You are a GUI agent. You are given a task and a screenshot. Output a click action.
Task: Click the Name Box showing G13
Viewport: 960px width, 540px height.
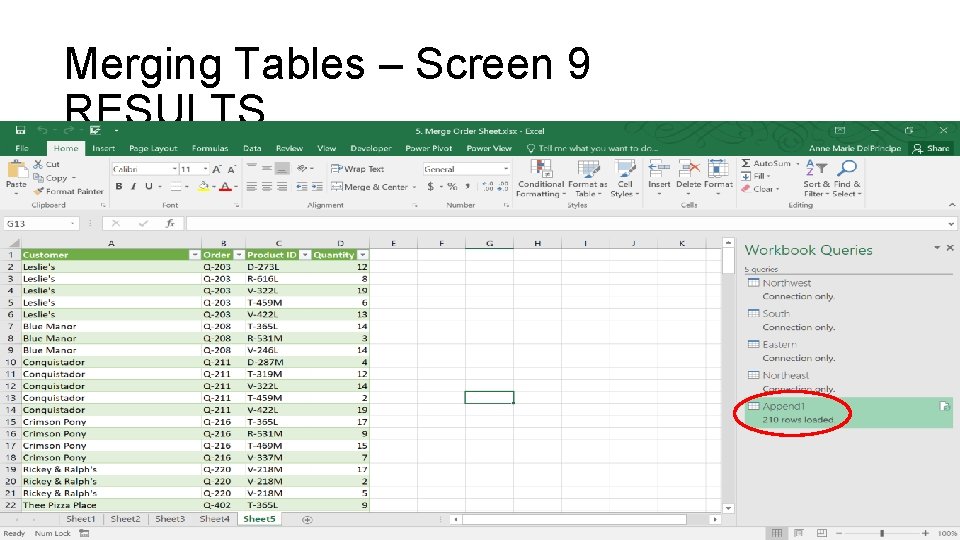tap(40, 223)
